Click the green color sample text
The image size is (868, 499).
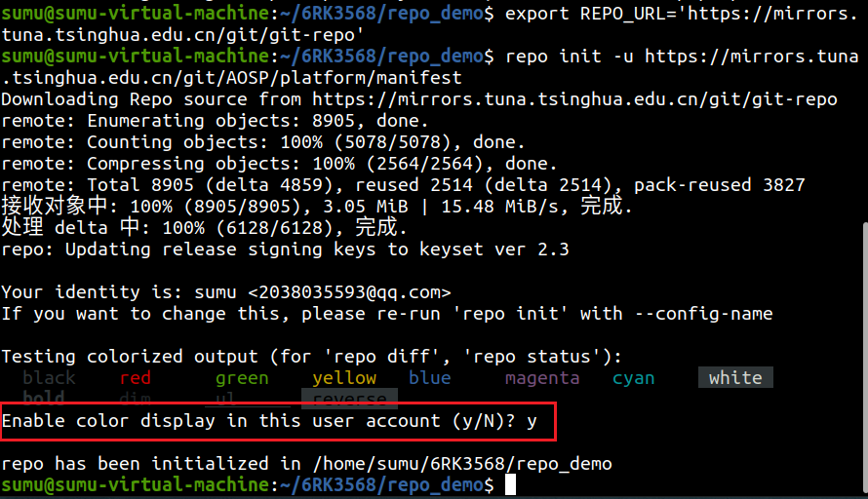point(242,378)
